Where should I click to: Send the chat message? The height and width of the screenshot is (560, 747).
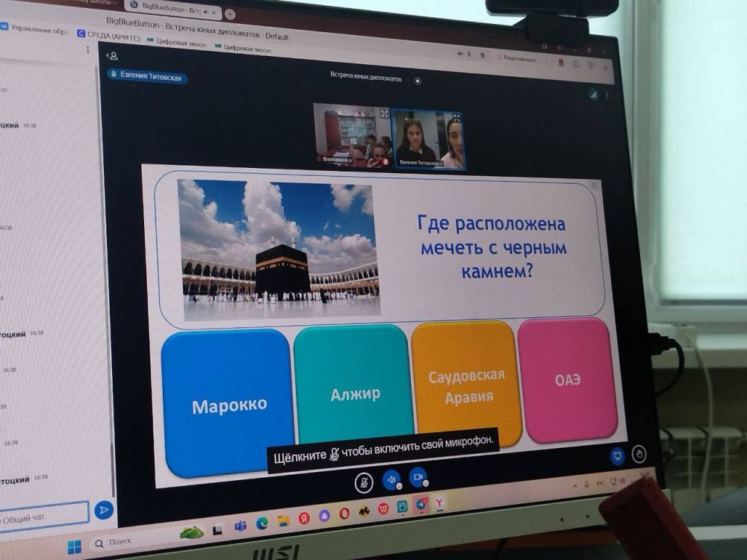click(103, 511)
